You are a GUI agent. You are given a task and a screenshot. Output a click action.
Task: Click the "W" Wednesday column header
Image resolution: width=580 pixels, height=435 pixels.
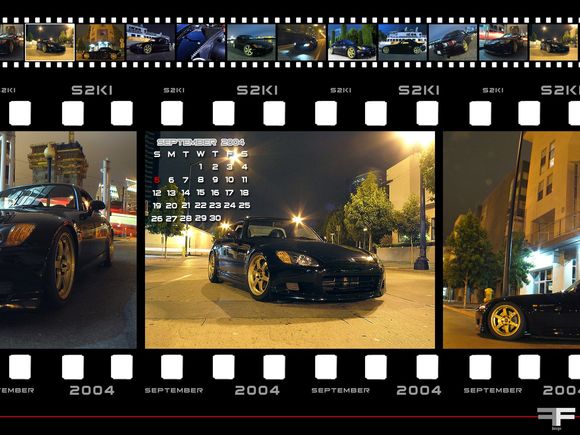click(200, 154)
